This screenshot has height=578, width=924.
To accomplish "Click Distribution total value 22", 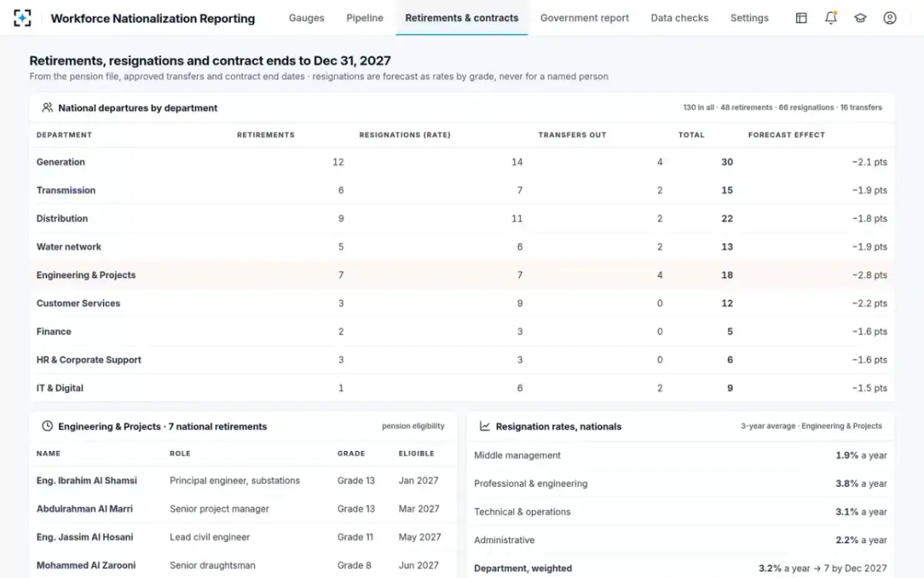I will coord(727,218).
